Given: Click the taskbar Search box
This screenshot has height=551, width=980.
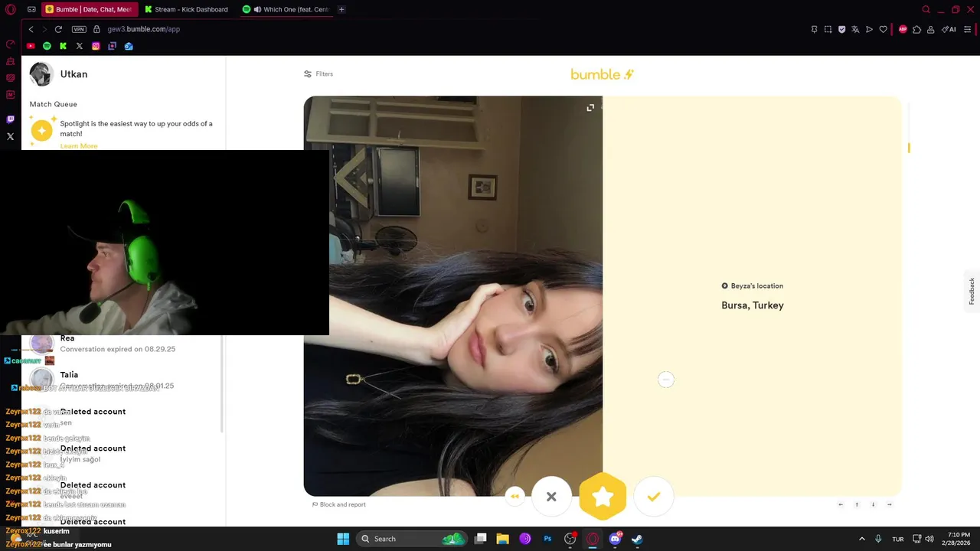Looking at the screenshot, I should click(x=413, y=539).
